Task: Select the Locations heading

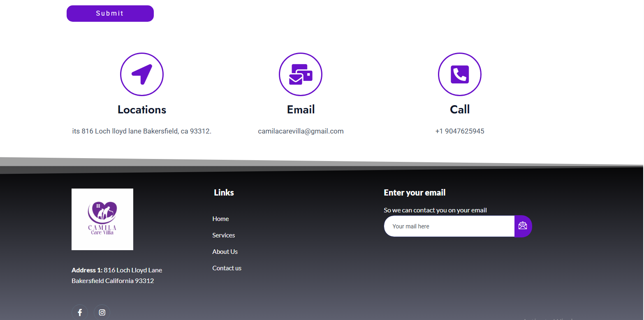Action: coord(142,110)
